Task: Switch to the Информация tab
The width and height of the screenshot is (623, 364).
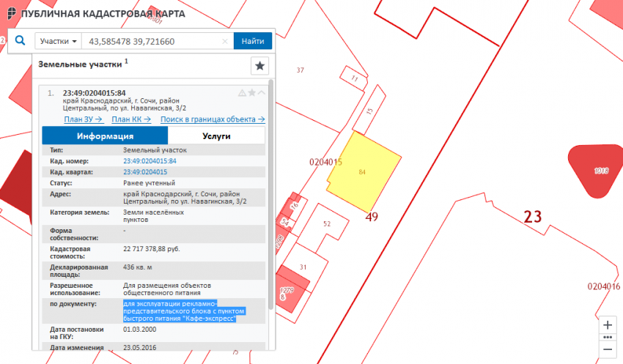Action: coord(105,135)
